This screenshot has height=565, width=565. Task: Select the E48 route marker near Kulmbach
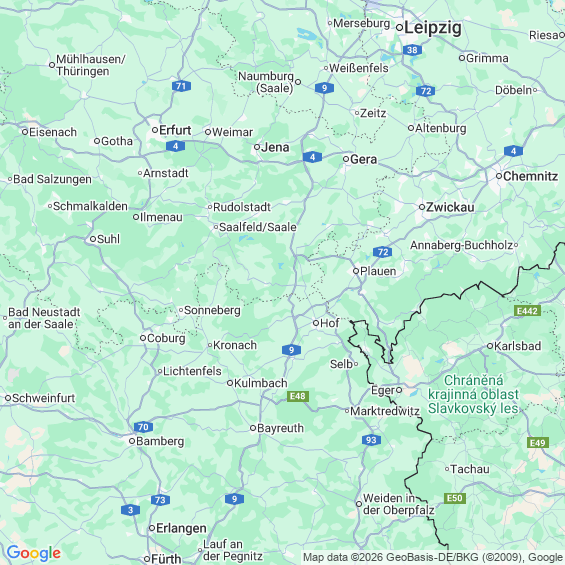point(298,396)
